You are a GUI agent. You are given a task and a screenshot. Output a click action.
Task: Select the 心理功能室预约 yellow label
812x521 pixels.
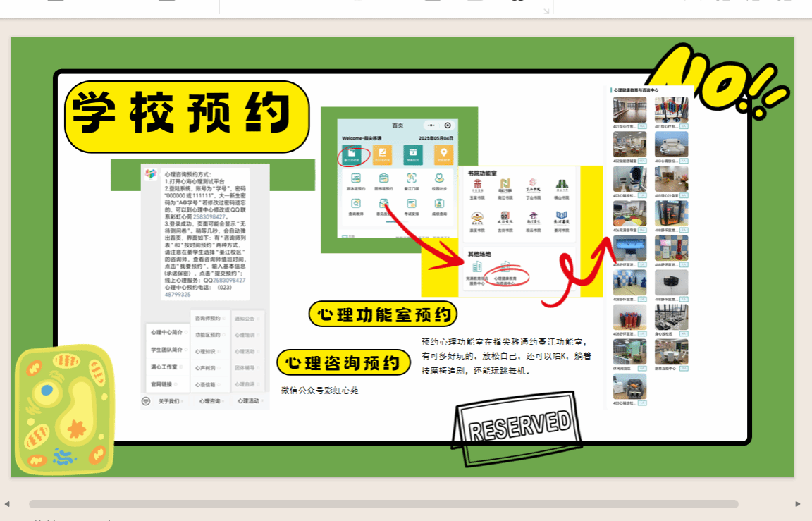click(383, 314)
